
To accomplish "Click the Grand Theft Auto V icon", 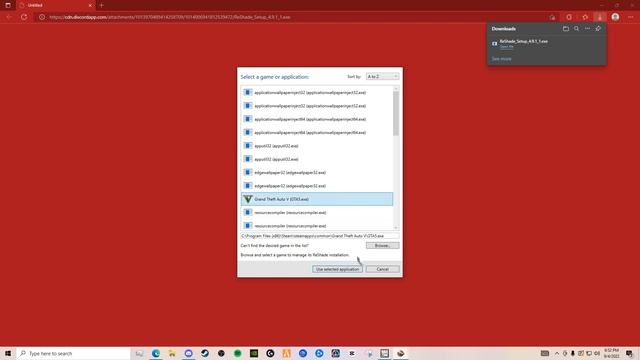I will 247,199.
